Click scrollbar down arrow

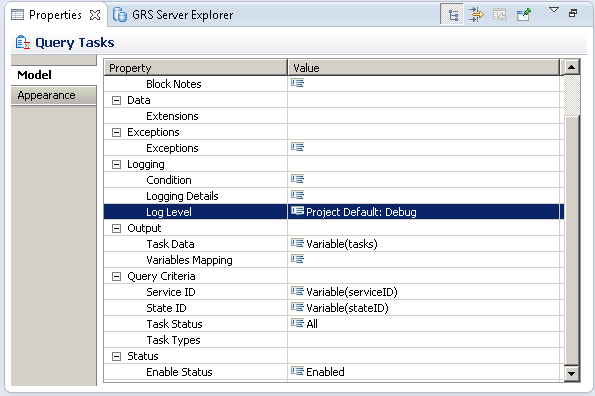(571, 373)
